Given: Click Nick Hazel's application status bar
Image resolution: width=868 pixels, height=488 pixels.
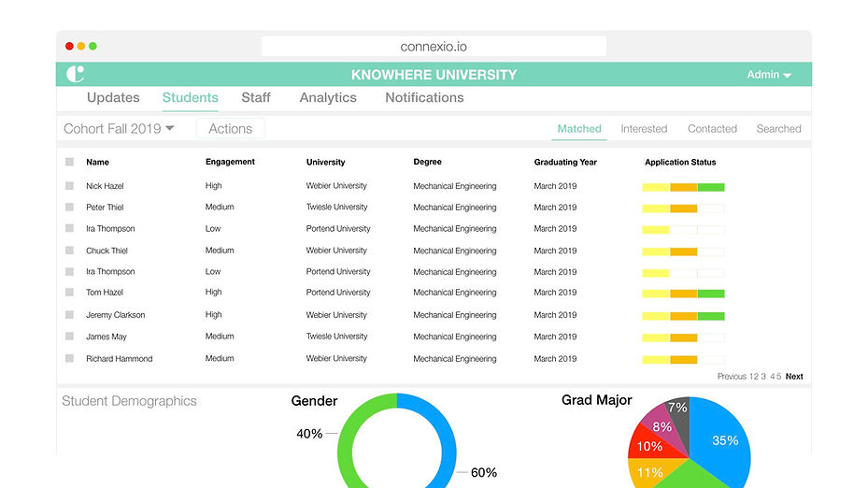Looking at the screenshot, I should pyautogui.click(x=683, y=187).
